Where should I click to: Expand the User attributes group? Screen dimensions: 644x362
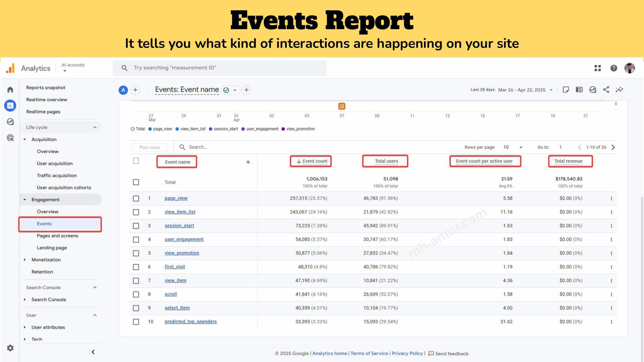pyautogui.click(x=25, y=327)
